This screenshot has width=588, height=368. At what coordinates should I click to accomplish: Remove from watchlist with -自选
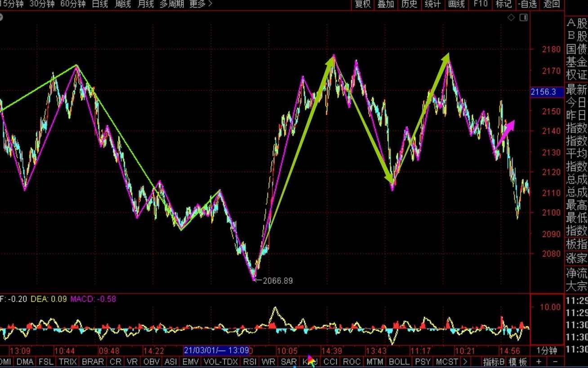click(528, 4)
